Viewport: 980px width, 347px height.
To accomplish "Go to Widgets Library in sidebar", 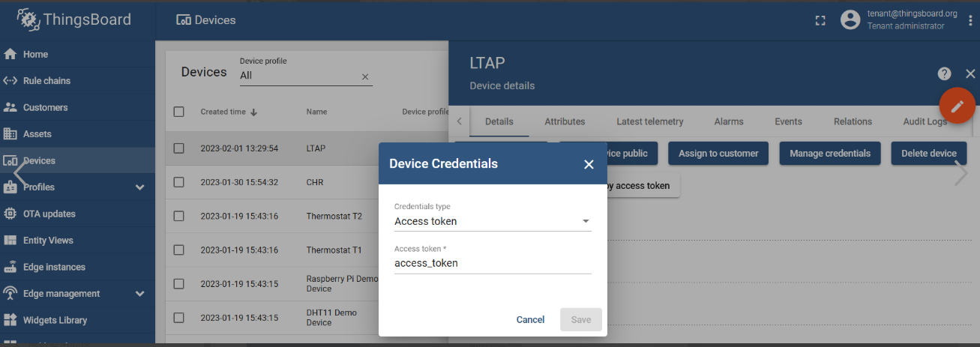I will pyautogui.click(x=55, y=320).
